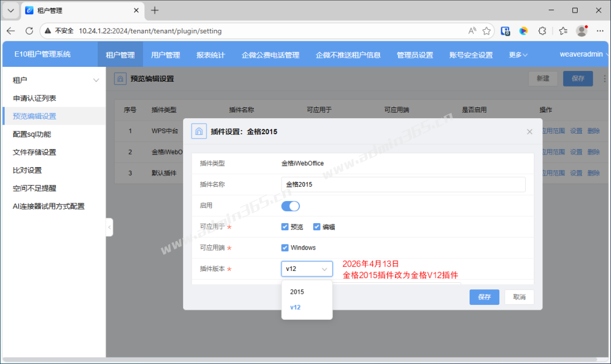The width and height of the screenshot is (611, 364).
Task: Open 管理员设置 tab
Action: pyautogui.click(x=415, y=55)
